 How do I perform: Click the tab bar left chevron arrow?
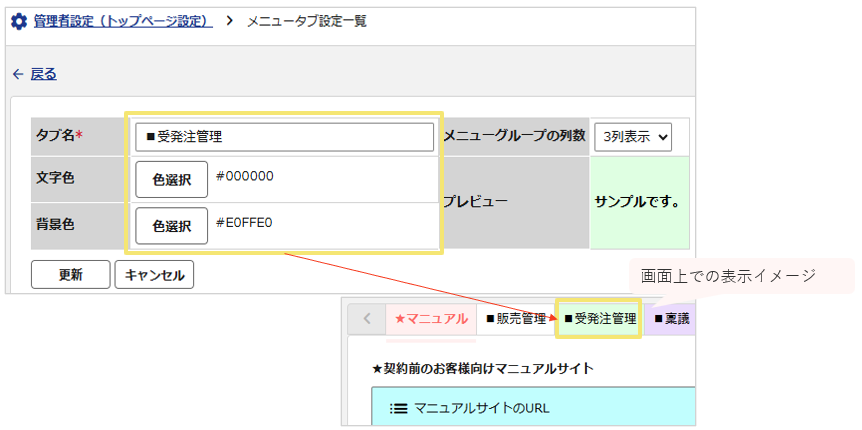coord(367,318)
